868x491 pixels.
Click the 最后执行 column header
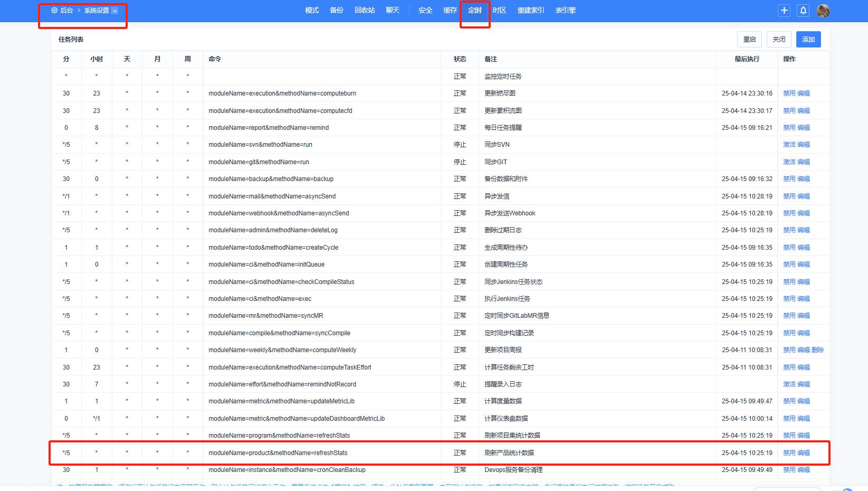coord(747,59)
